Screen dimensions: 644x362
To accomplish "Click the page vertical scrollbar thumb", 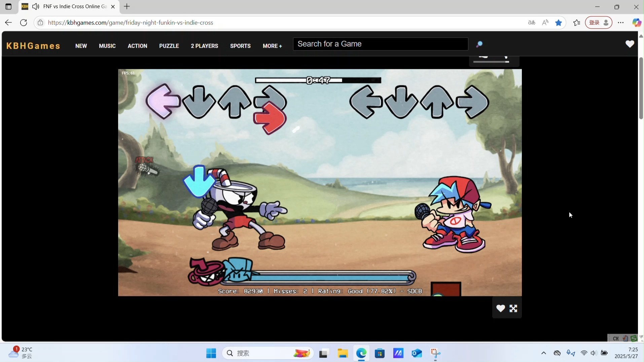I will coord(641,88).
